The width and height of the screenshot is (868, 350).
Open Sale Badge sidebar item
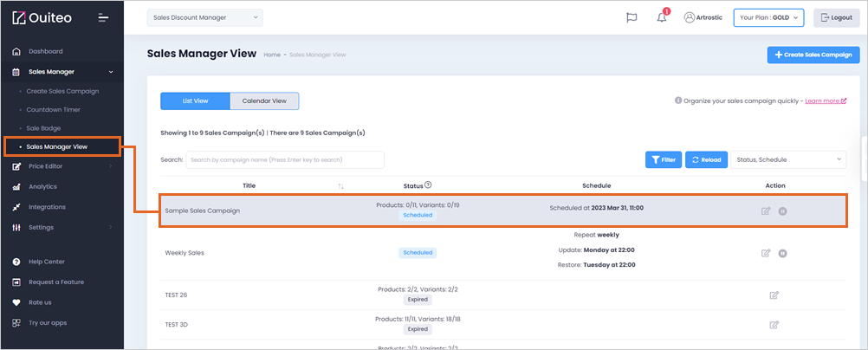(x=43, y=128)
